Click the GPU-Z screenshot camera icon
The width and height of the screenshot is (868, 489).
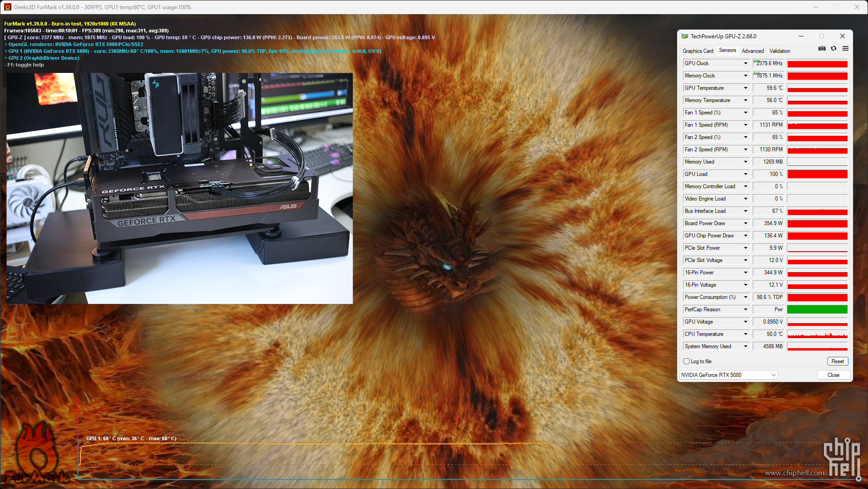tap(822, 48)
